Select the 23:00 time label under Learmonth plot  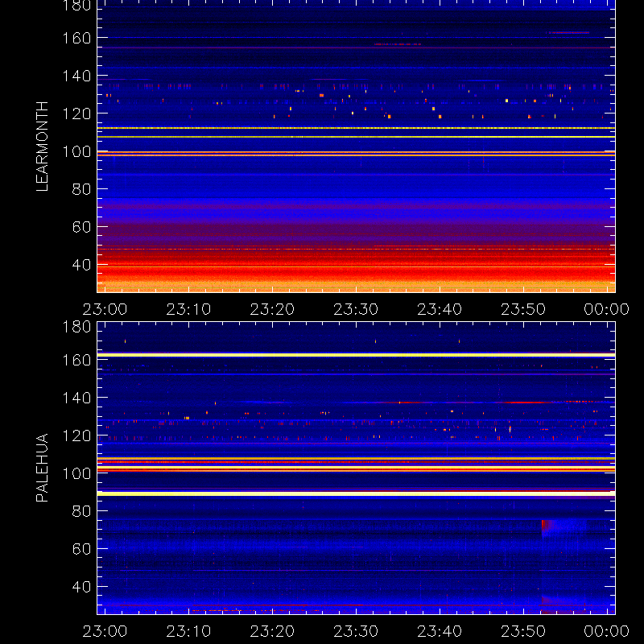click(105, 309)
